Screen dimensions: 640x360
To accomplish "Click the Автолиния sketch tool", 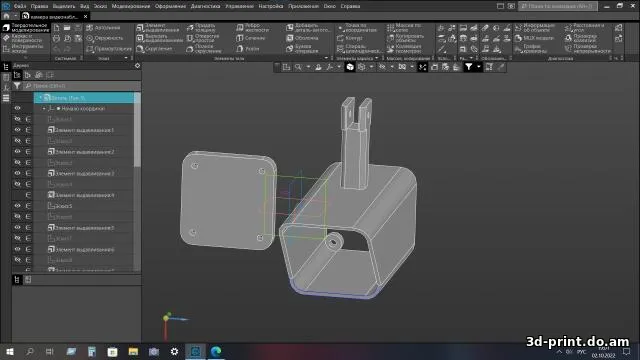I will pyautogui.click(x=103, y=28).
